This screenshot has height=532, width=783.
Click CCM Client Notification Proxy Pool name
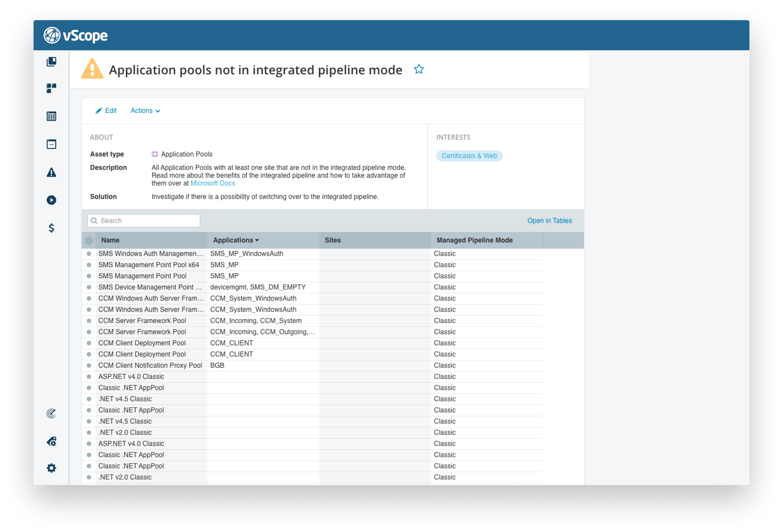[x=150, y=365]
